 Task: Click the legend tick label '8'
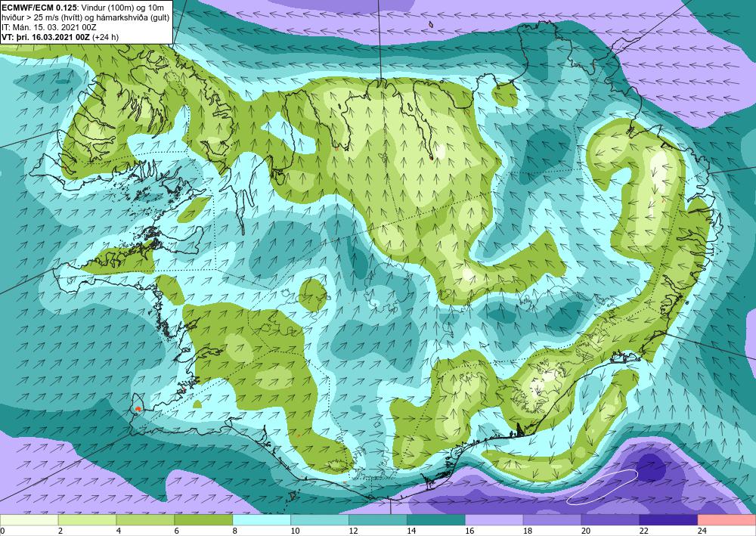pos(236,531)
